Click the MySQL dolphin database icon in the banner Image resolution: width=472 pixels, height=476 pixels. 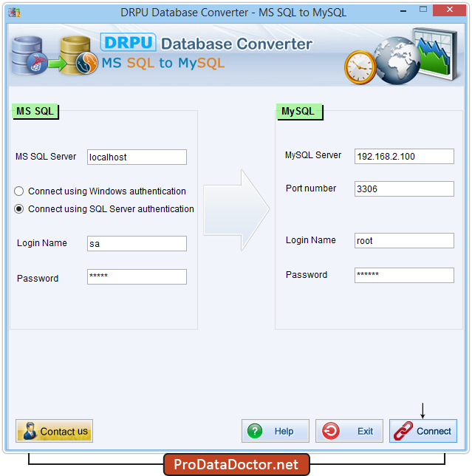[x=80, y=55]
